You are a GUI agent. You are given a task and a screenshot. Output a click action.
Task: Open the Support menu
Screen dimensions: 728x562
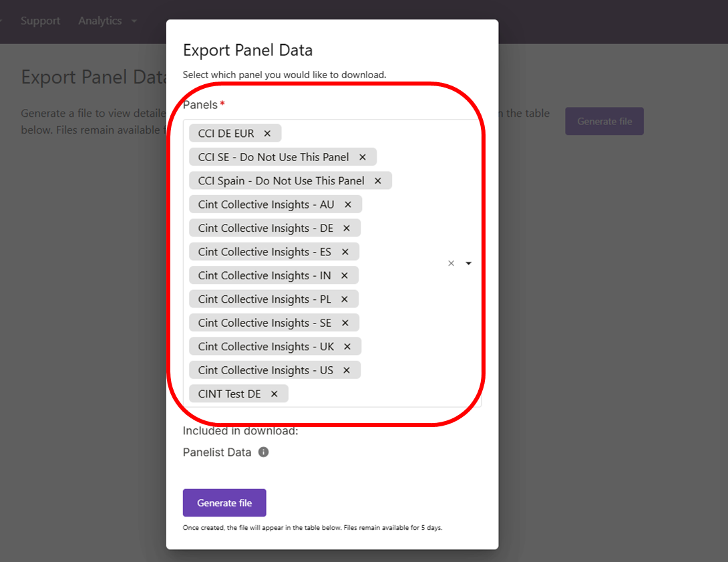click(40, 21)
